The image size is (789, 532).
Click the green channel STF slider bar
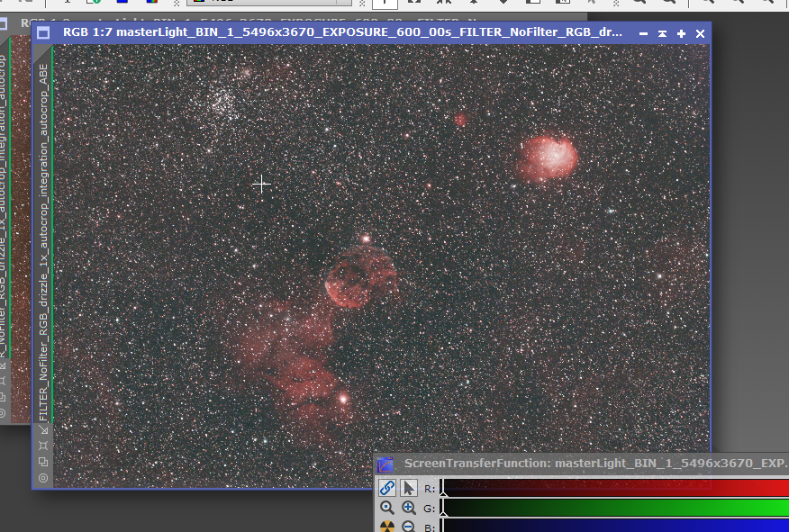click(x=615, y=507)
